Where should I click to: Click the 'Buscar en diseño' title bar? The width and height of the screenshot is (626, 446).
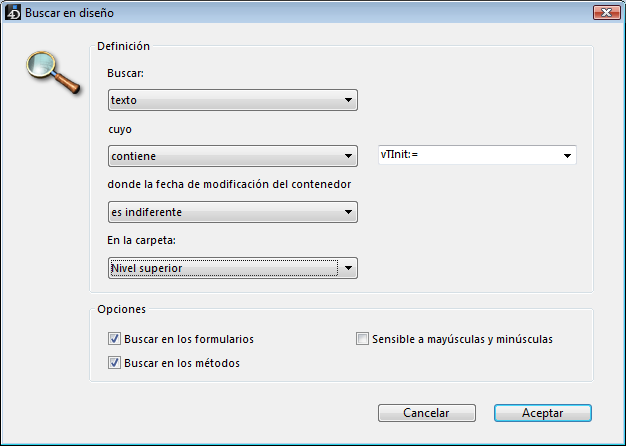click(x=300, y=14)
